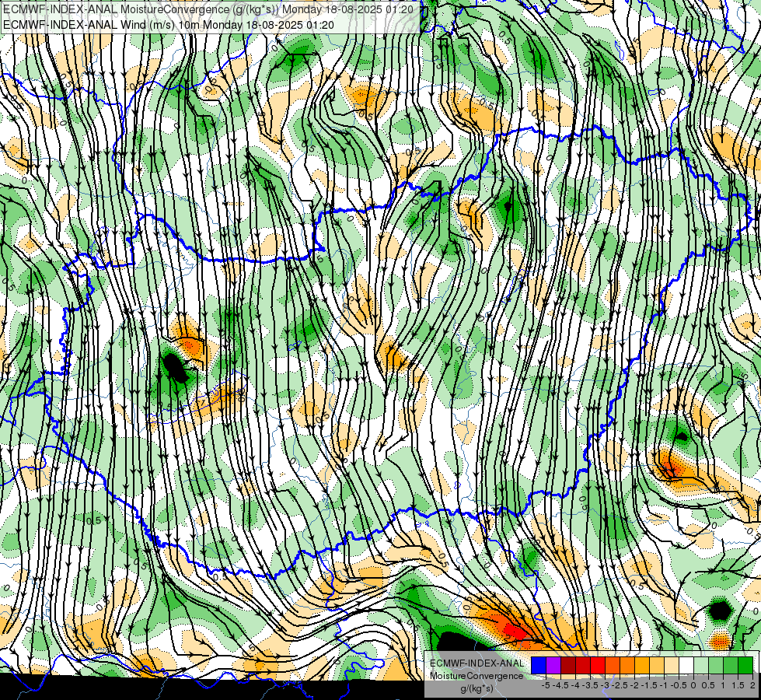Pick the bright red swatch between -3.5 and -3
Viewport: 761px width, 700px height.
598,666
